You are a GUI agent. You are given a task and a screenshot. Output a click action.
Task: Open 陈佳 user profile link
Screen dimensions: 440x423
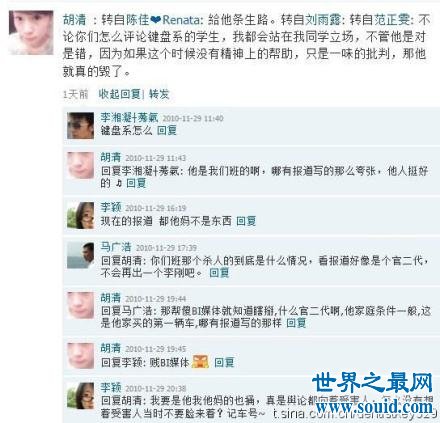pos(138,20)
